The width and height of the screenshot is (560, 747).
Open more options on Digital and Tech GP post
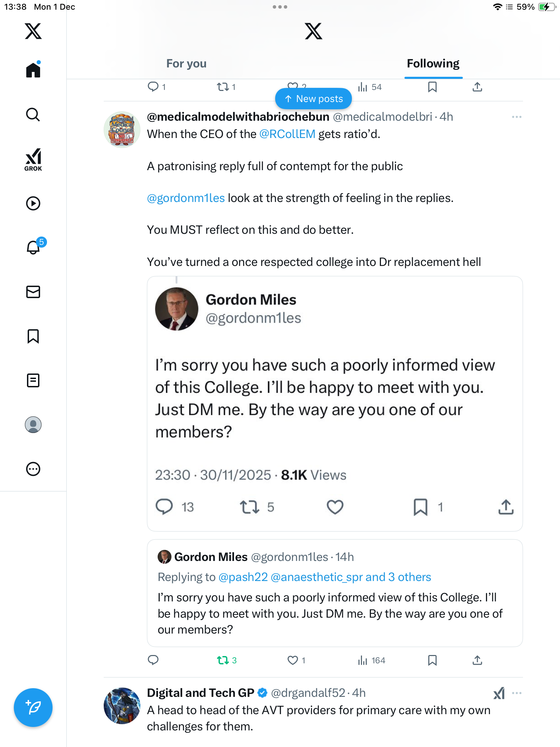pos(516,693)
